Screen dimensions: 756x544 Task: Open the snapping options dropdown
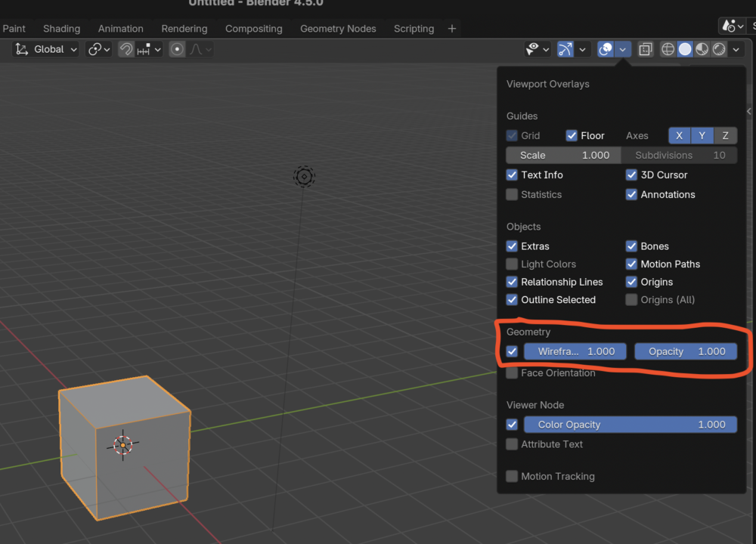149,49
